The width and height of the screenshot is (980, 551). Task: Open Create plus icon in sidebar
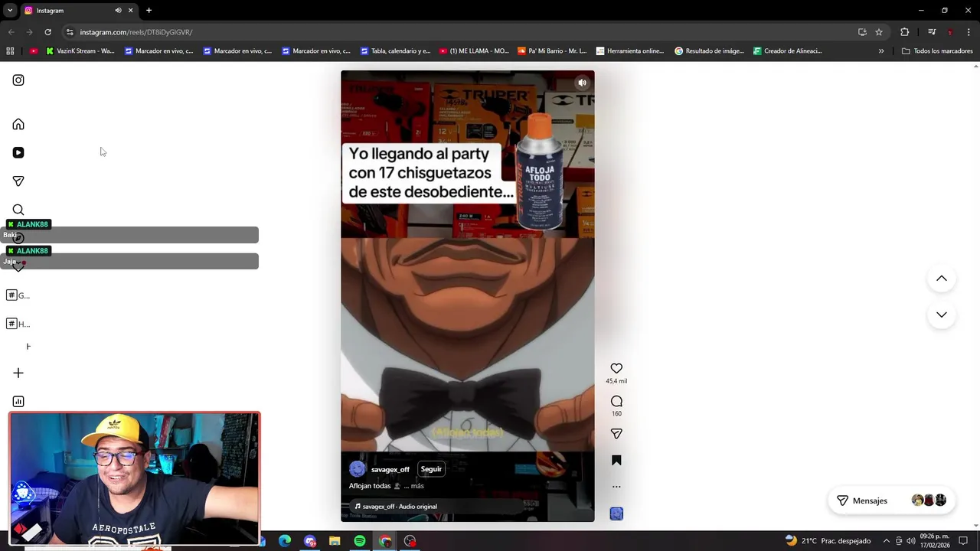[18, 373]
